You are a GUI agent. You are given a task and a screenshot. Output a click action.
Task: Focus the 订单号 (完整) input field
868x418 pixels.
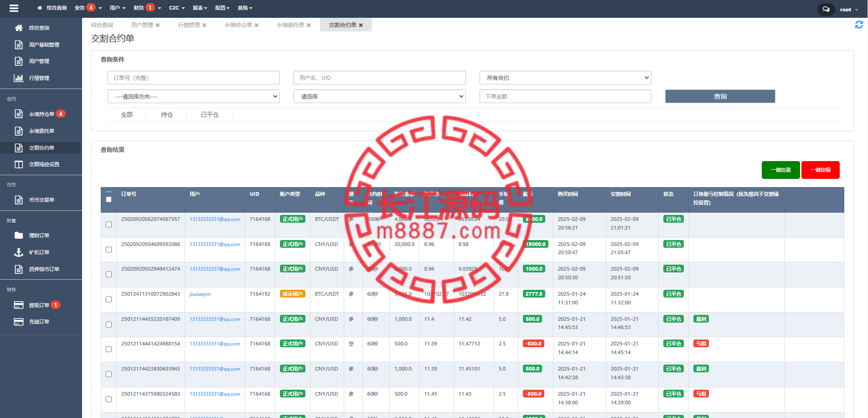click(194, 78)
